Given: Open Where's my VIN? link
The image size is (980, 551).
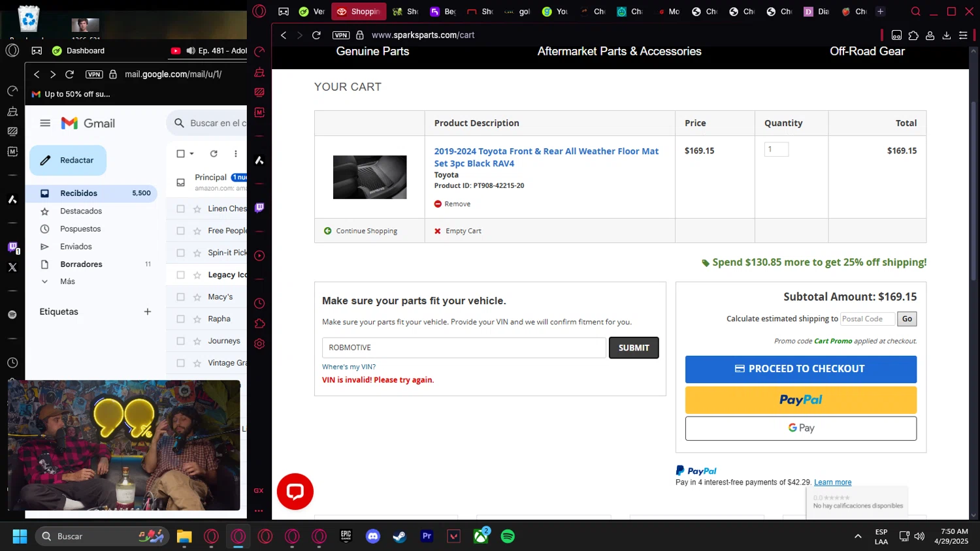Looking at the screenshot, I should [x=349, y=367].
